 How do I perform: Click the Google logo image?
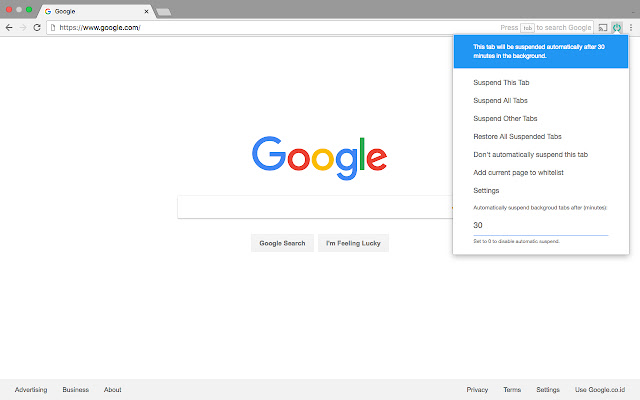pos(320,158)
